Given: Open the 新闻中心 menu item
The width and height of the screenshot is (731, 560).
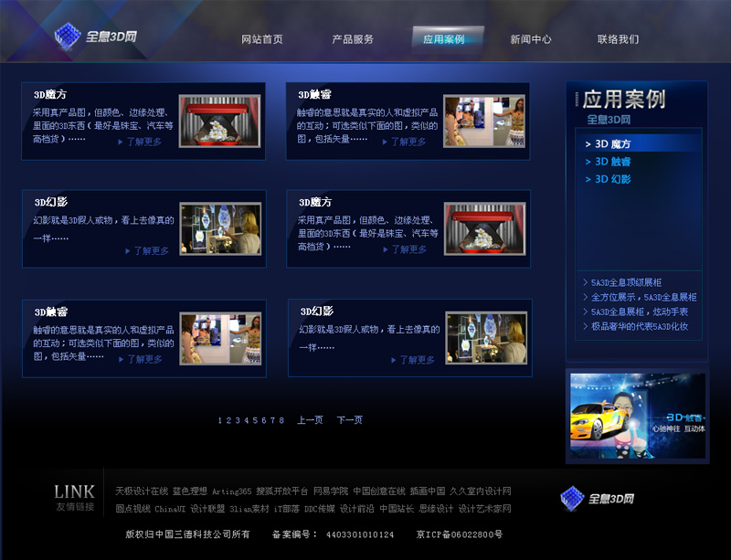Looking at the screenshot, I should tap(528, 39).
